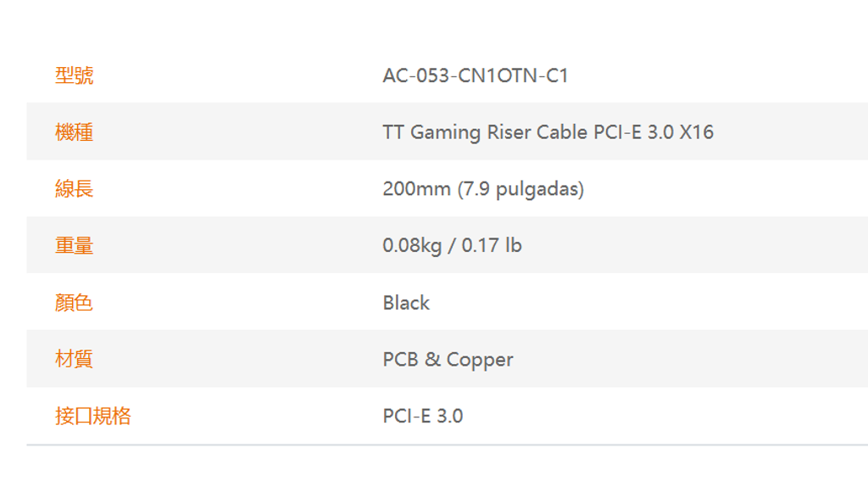868x487 pixels.
Task: Select model number AC-053-CN1OTN-C1 text
Action: click(476, 76)
